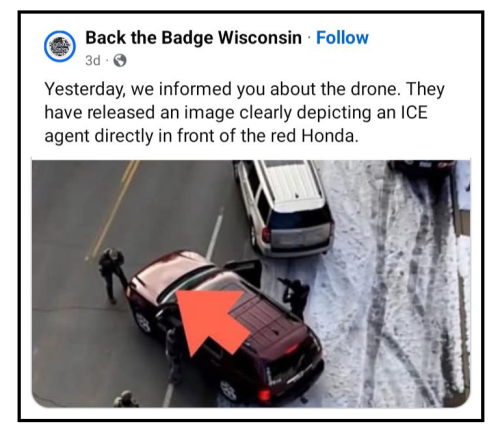Click the person at the photo's bottom edge

pyautogui.click(x=125, y=399)
